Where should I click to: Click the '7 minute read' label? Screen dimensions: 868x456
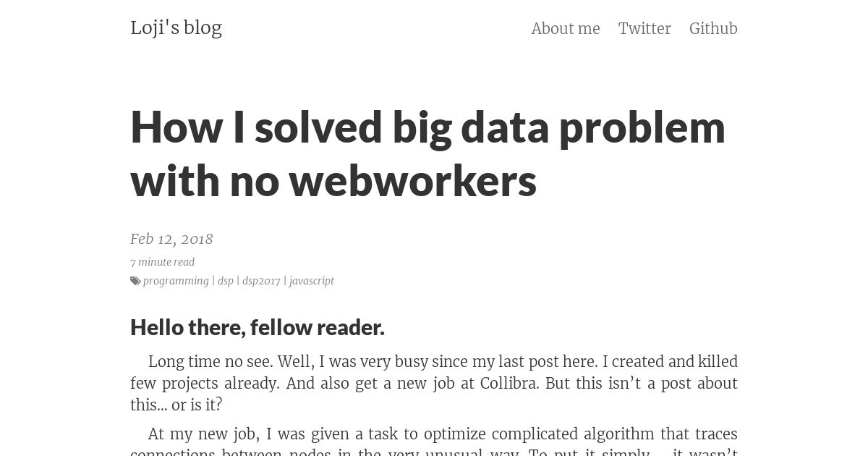tap(162, 262)
